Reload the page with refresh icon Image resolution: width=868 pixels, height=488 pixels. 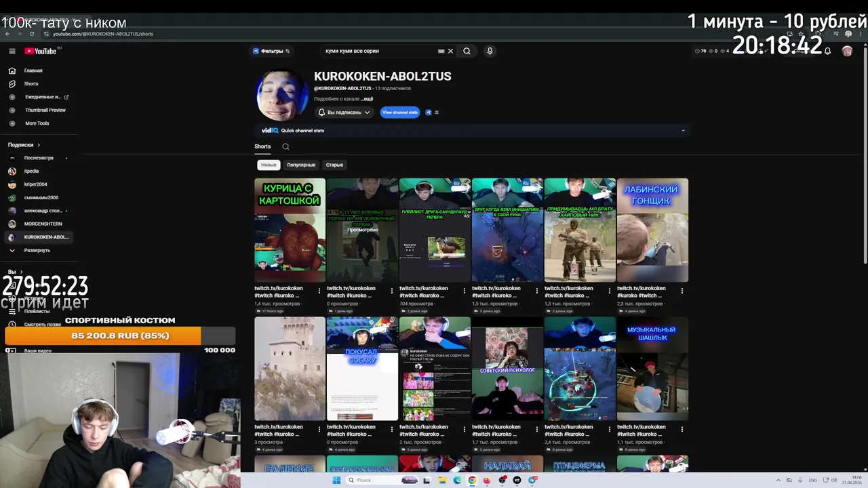click(32, 34)
